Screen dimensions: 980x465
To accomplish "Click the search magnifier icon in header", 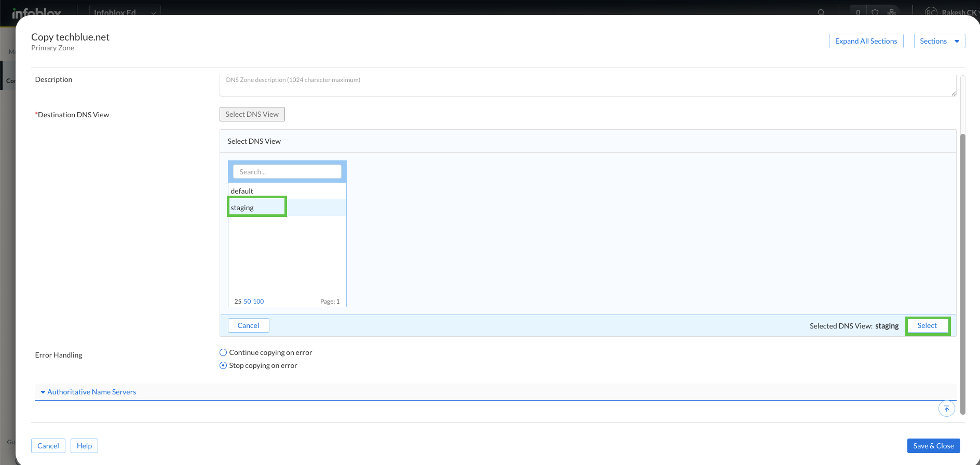I will 821,12.
